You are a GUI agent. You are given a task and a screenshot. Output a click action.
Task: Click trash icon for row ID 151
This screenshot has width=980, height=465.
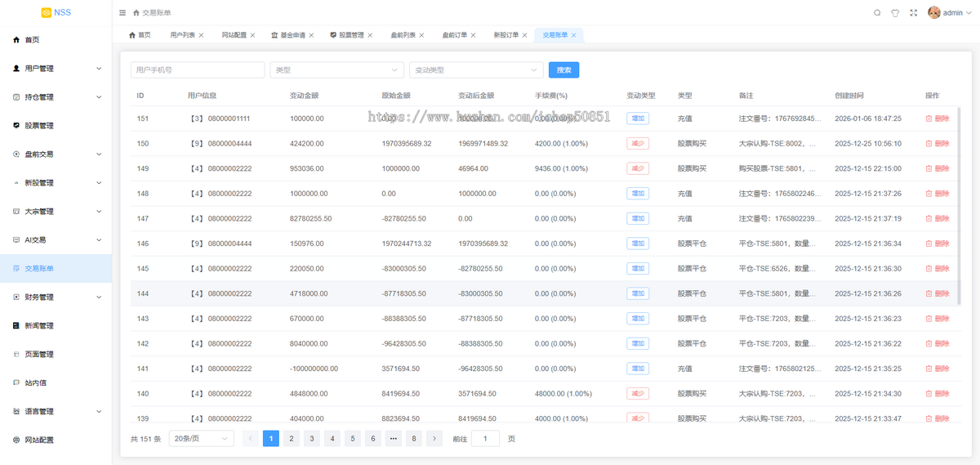[x=929, y=118]
